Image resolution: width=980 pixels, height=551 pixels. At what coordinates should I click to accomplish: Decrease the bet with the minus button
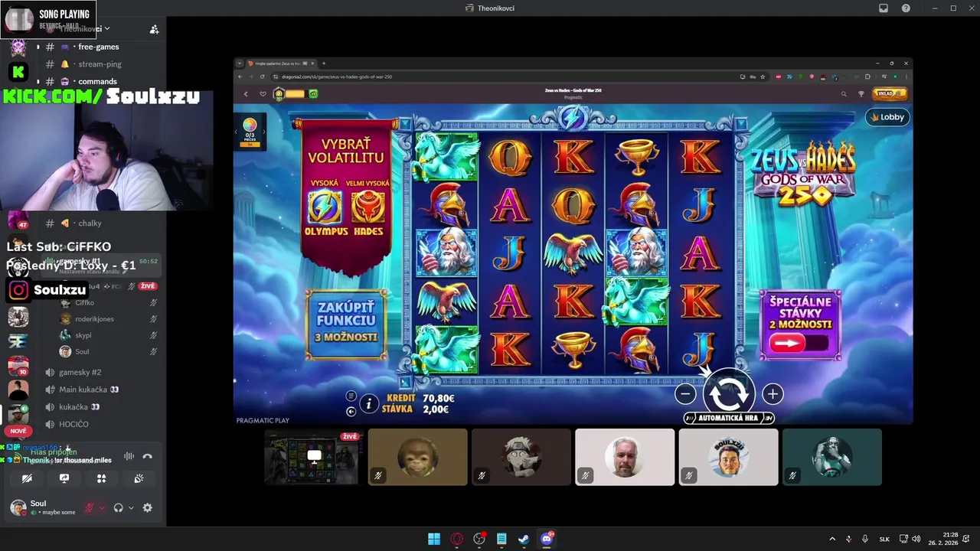pos(685,394)
